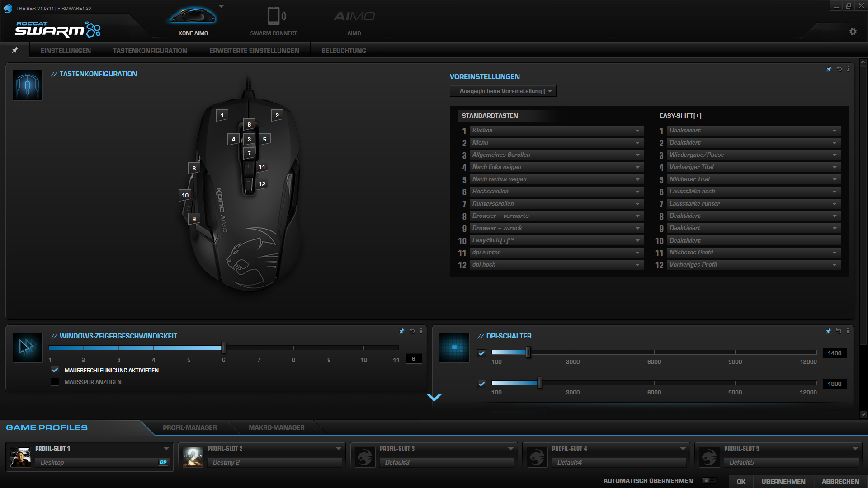Open Swarm Connect phone icon

click(x=277, y=16)
